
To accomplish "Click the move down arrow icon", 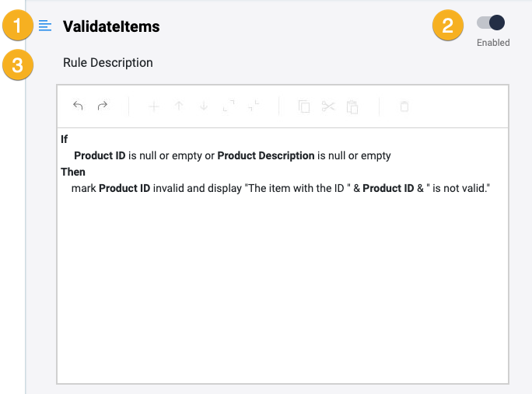I will point(204,106).
